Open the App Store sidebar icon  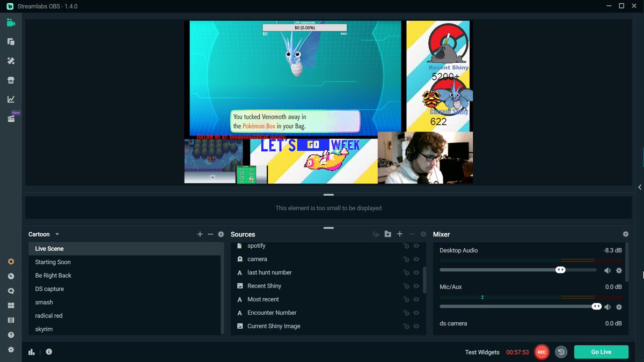[11, 80]
